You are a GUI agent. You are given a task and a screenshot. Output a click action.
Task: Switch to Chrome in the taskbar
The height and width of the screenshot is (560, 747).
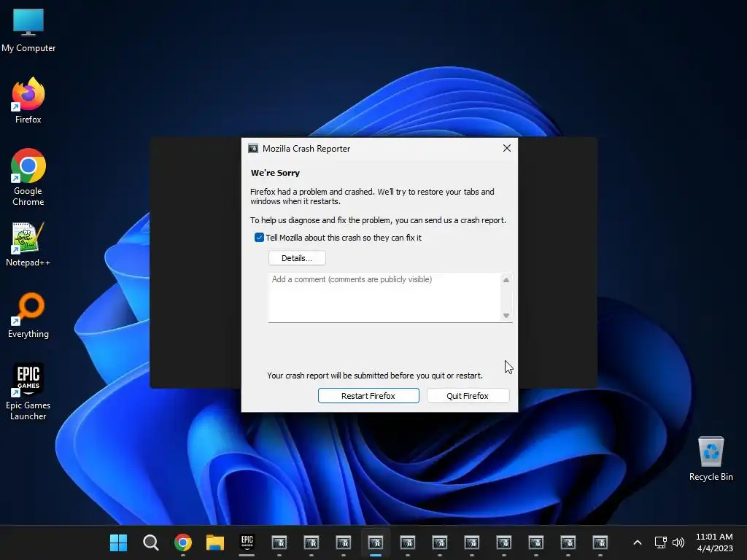(x=183, y=542)
